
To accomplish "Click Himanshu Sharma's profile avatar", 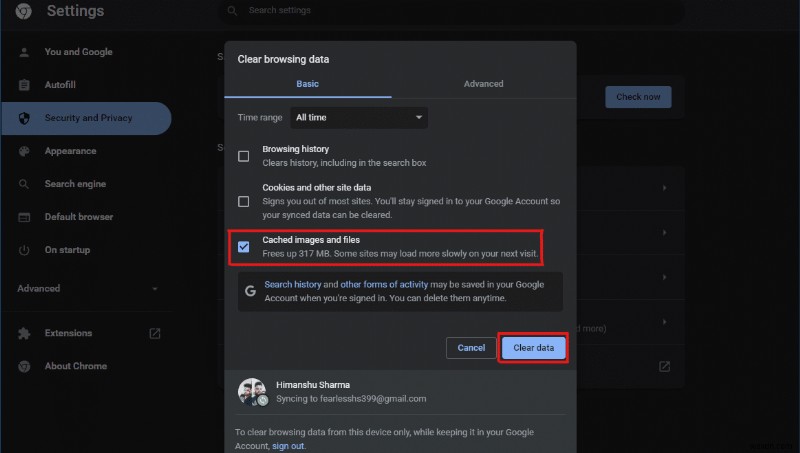I will pyautogui.click(x=253, y=392).
